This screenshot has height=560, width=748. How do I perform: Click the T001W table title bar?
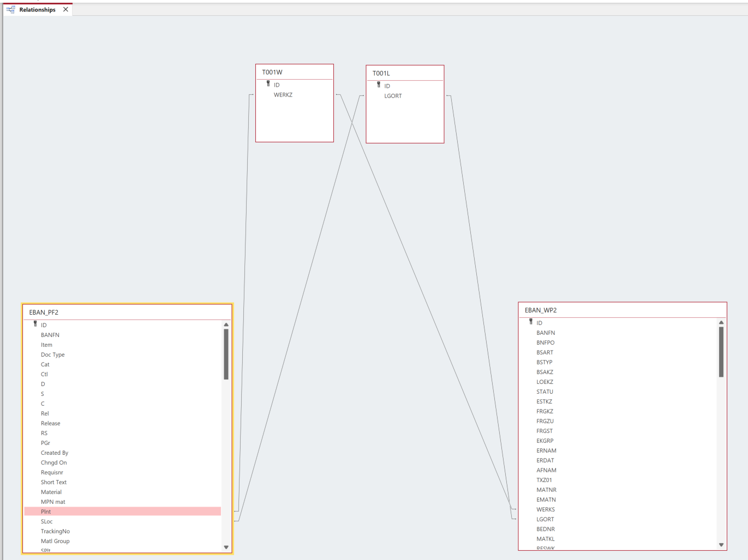pyautogui.click(x=294, y=72)
